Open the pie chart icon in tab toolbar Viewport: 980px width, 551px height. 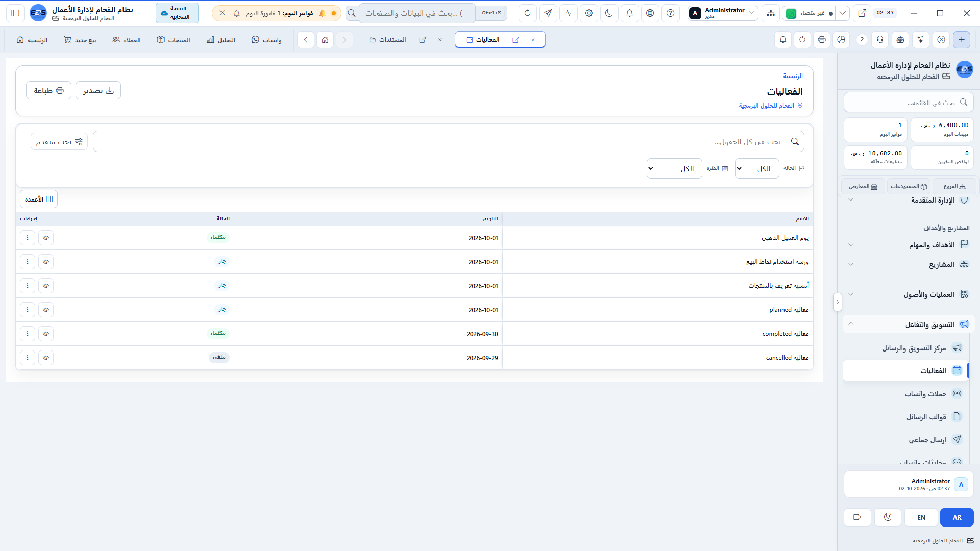pos(841,40)
